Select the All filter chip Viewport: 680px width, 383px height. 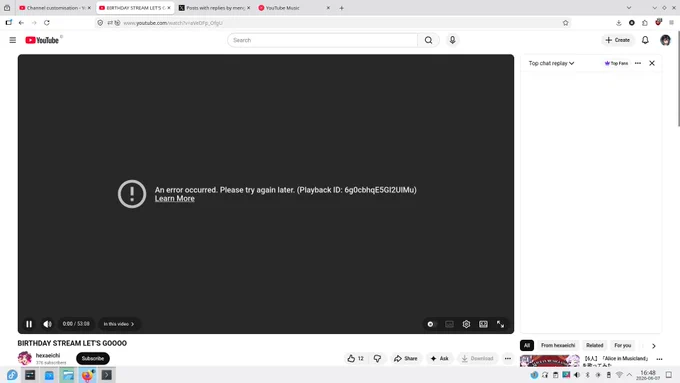[527, 345]
